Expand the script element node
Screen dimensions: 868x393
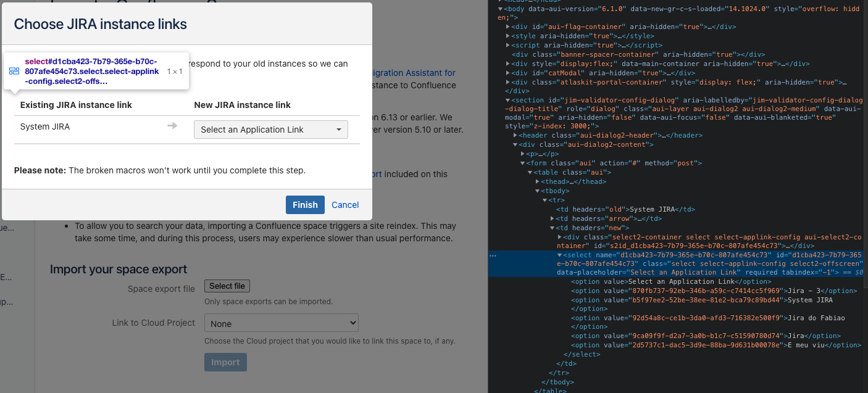click(507, 45)
